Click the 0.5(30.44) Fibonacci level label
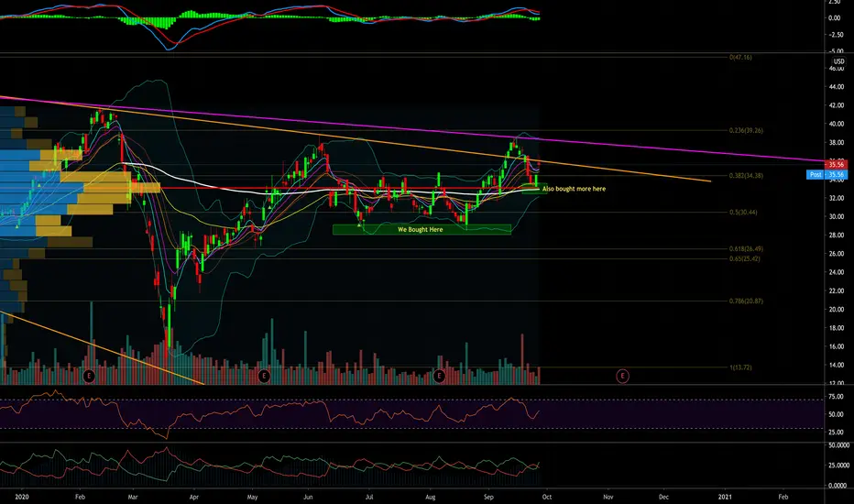The height and width of the screenshot is (504, 854). pos(743,212)
